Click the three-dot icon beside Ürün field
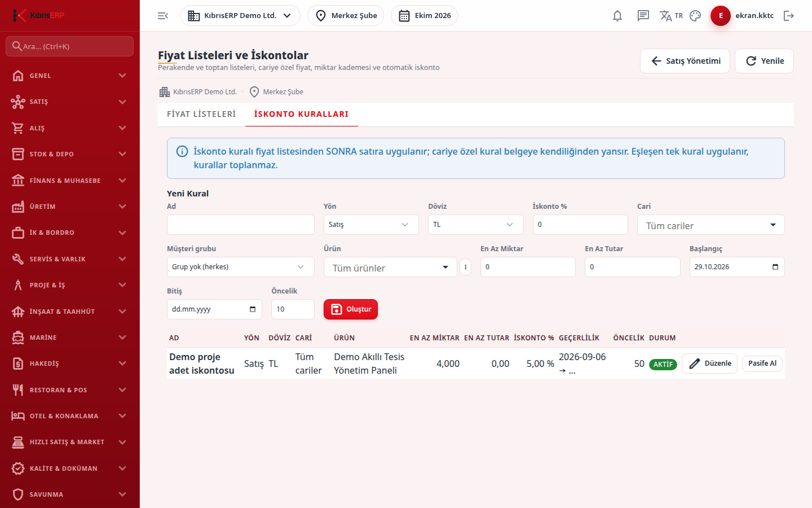The height and width of the screenshot is (508, 812). tap(465, 267)
